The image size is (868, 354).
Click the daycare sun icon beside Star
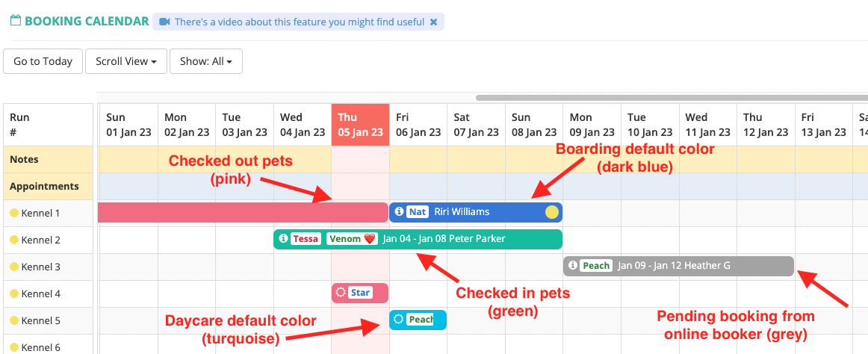click(x=341, y=293)
